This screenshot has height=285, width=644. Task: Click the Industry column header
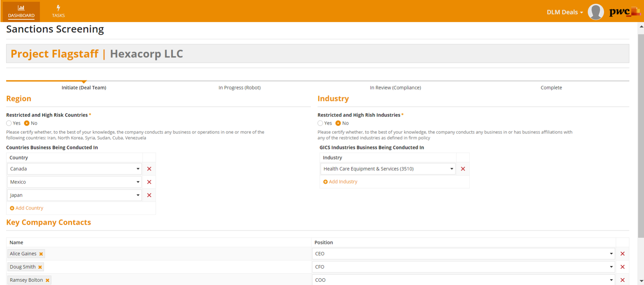[x=332, y=158]
